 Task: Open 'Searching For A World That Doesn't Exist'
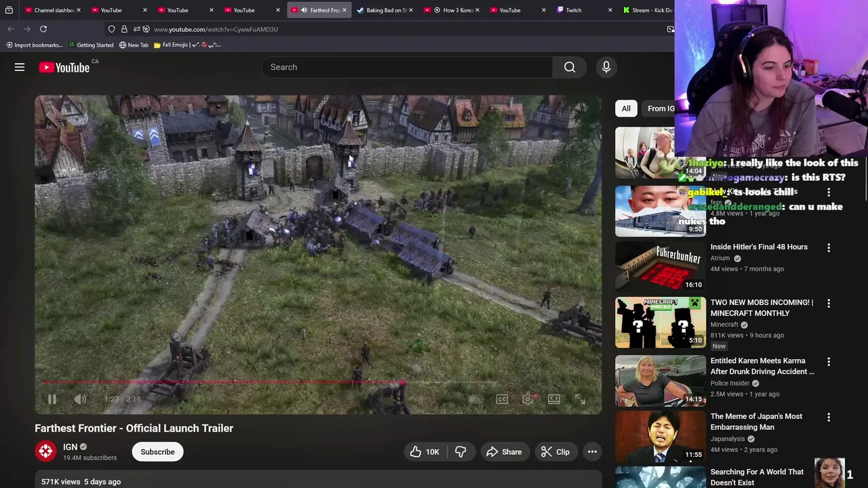click(x=757, y=477)
